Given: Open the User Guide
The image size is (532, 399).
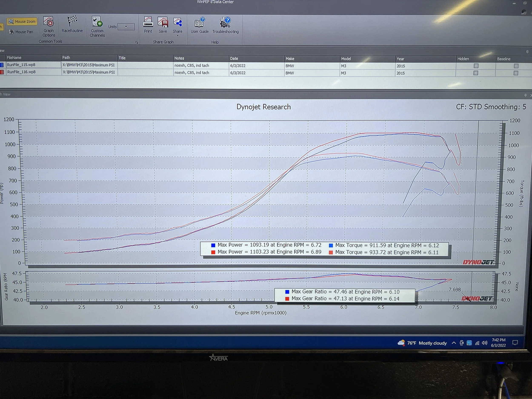Looking at the screenshot, I should coord(200,25).
